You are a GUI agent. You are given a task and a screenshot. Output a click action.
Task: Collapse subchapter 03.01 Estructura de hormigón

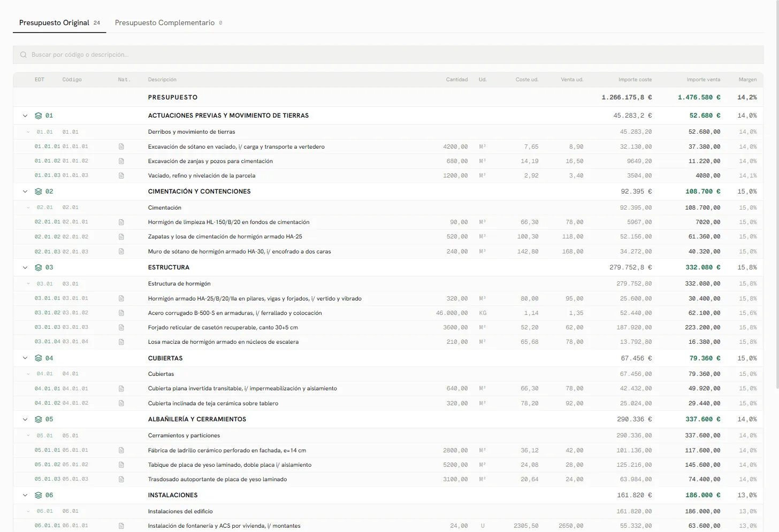28,283
